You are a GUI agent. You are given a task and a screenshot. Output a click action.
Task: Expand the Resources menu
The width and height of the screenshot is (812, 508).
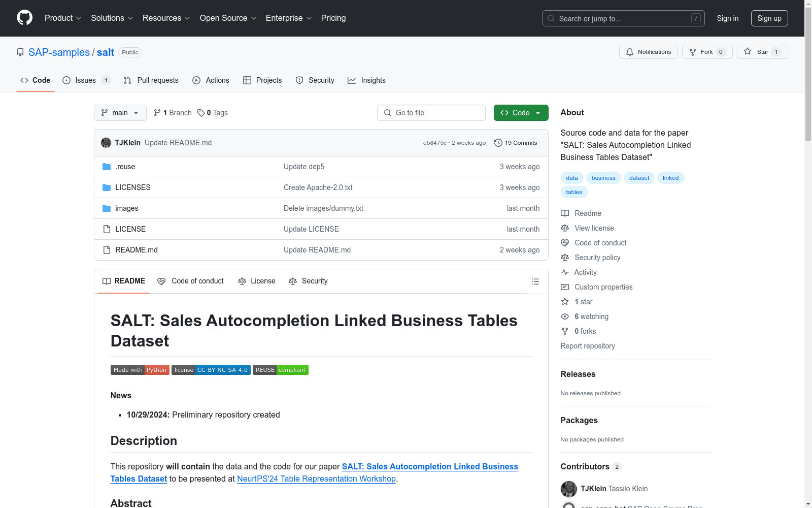pos(166,18)
